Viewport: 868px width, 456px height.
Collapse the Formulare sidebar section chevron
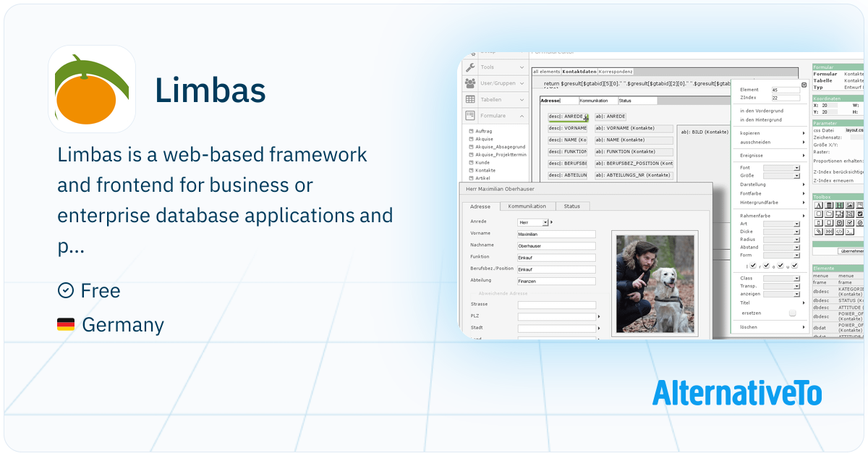(x=522, y=115)
